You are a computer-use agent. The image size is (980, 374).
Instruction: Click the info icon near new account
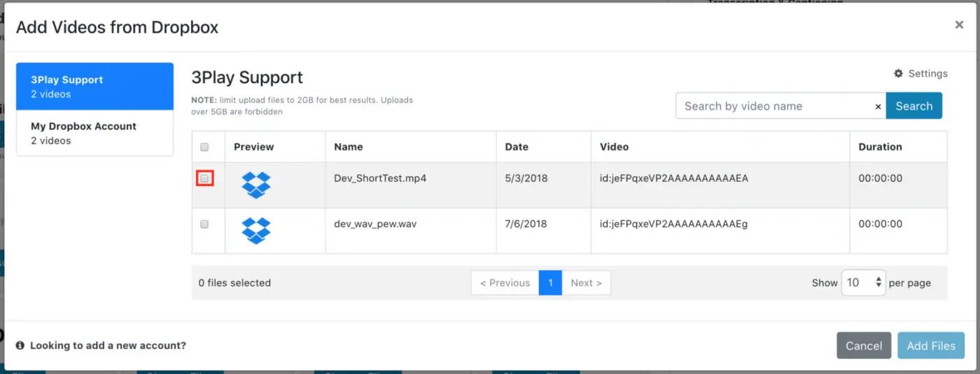click(x=20, y=345)
